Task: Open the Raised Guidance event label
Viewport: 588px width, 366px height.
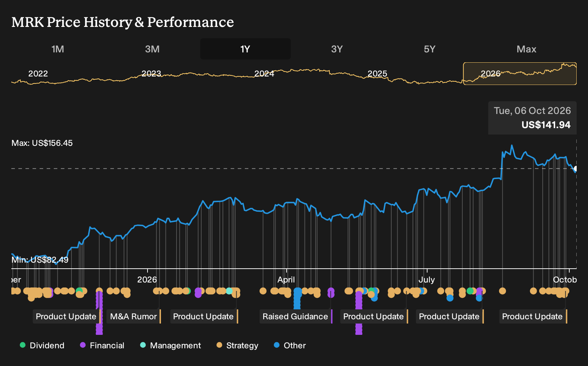Action: [x=295, y=316]
